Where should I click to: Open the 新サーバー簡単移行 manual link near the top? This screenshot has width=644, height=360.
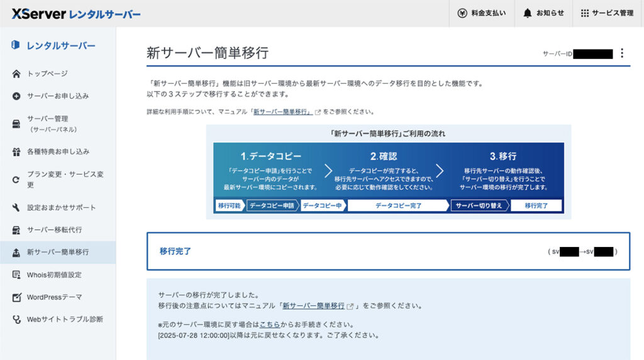tap(282, 112)
